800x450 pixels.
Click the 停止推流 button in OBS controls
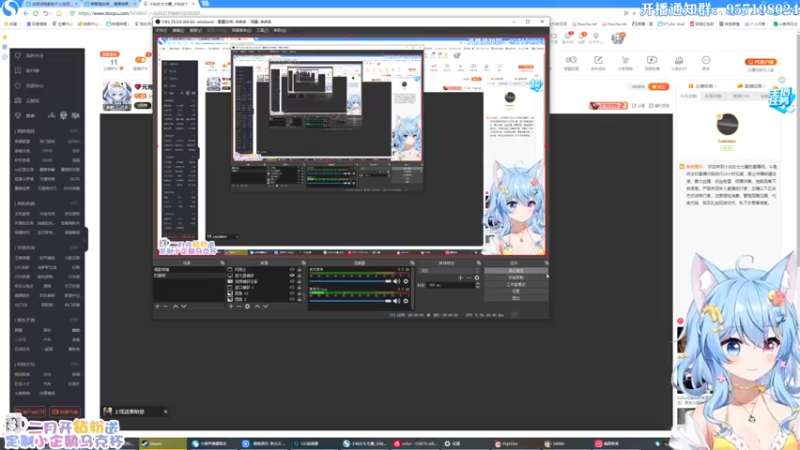click(516, 271)
